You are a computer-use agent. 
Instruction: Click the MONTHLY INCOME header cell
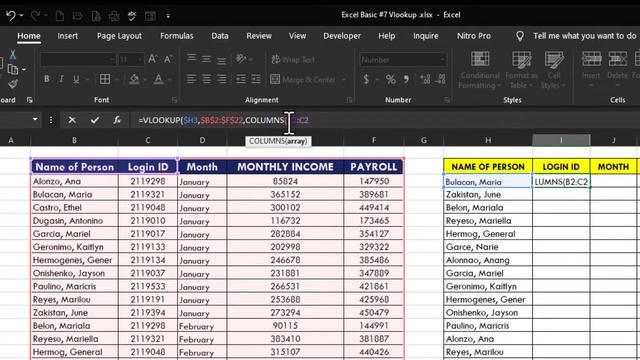tap(285, 167)
